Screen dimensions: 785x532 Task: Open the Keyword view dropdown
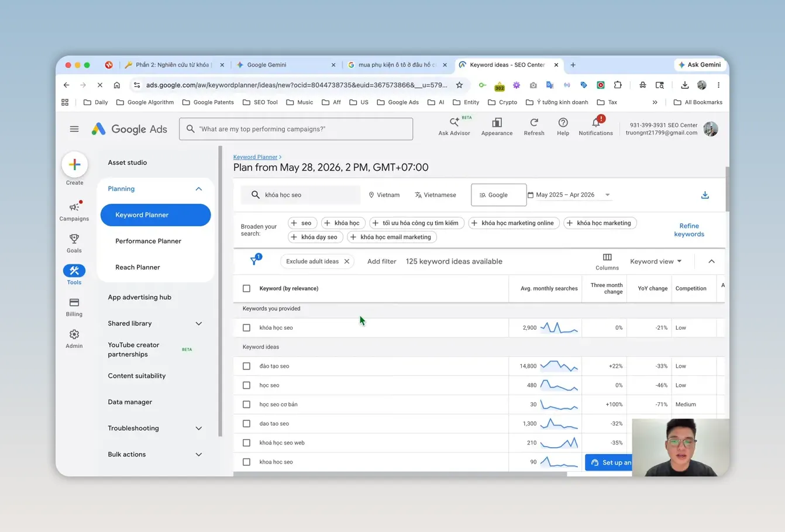[x=656, y=261]
